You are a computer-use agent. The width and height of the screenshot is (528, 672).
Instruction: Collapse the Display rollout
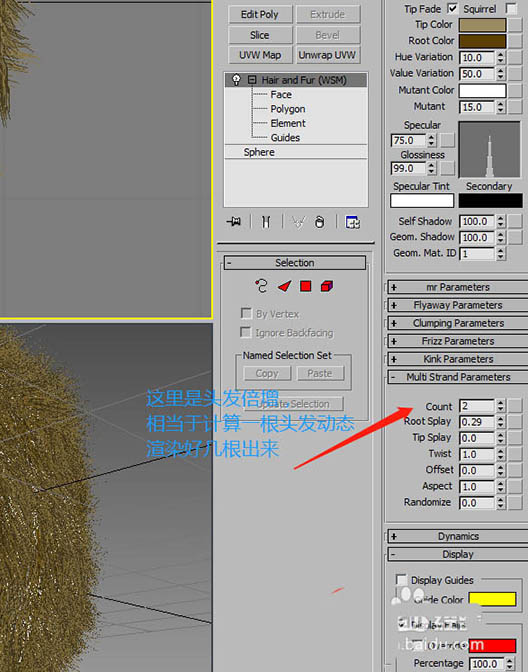pyautogui.click(x=458, y=555)
